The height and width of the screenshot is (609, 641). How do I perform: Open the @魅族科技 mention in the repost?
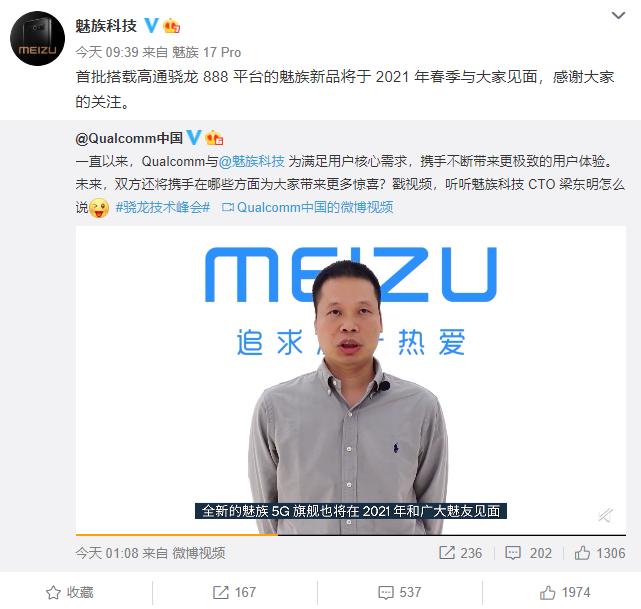(x=252, y=161)
